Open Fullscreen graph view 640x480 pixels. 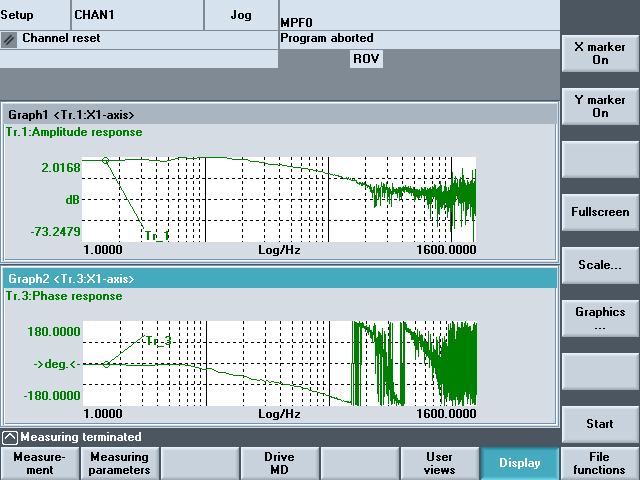600,212
